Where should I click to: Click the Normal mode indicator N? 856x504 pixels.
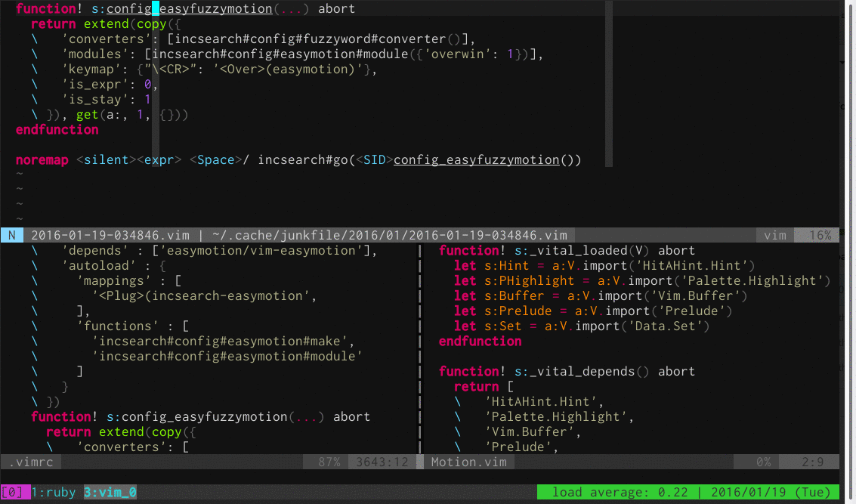pos(11,235)
